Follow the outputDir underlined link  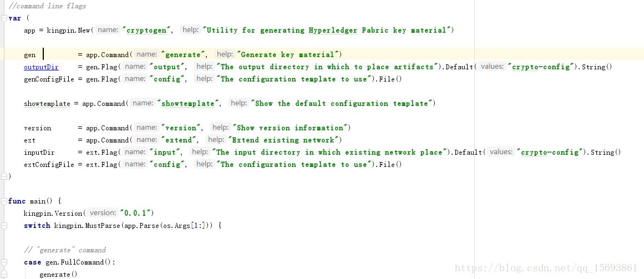coord(41,67)
